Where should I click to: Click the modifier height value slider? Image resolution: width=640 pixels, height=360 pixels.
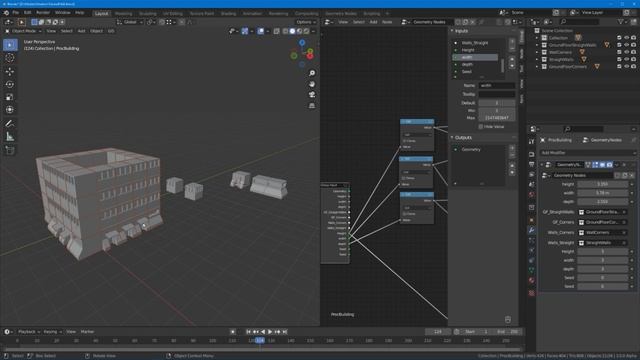coord(603,184)
